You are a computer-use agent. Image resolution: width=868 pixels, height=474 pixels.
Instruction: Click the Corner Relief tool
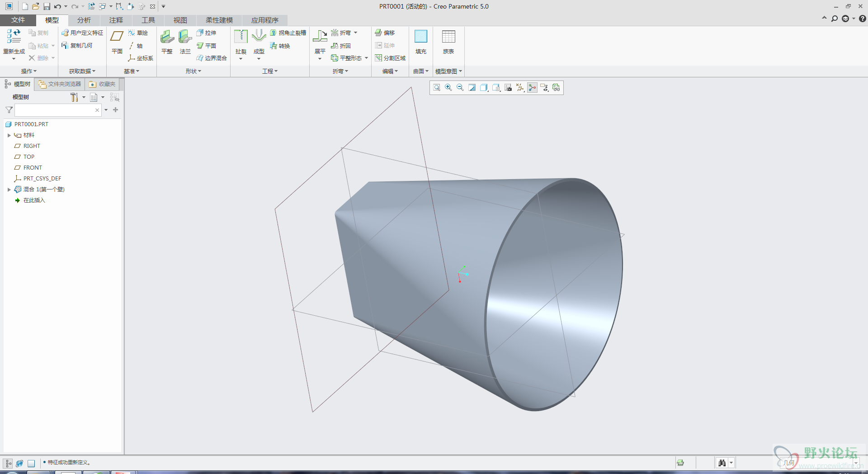click(x=288, y=33)
